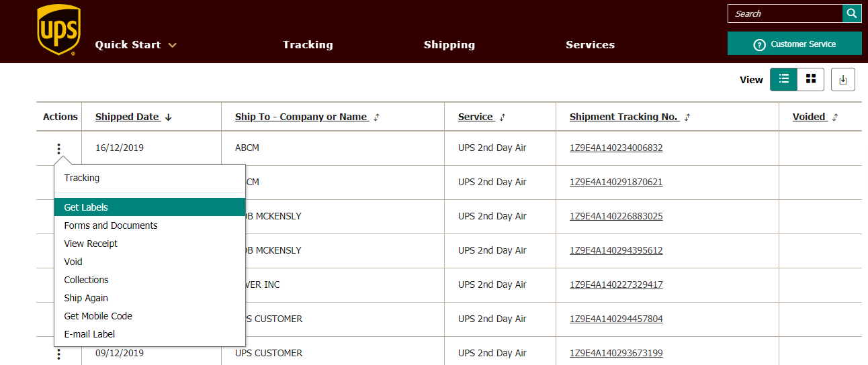Open actions menu for 09/12/2019 shipment
The height and width of the screenshot is (365, 868).
click(59, 354)
